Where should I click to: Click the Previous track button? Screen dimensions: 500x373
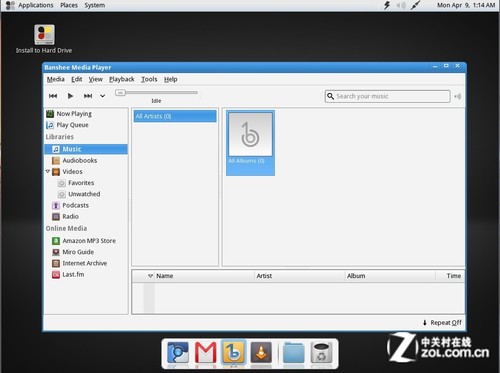(53, 96)
